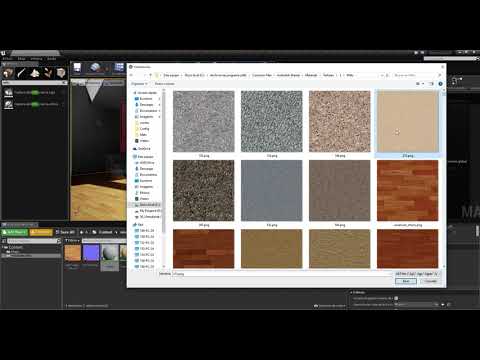
Task: Open the Edit menu in Unreal Editor
Action: coord(21,59)
